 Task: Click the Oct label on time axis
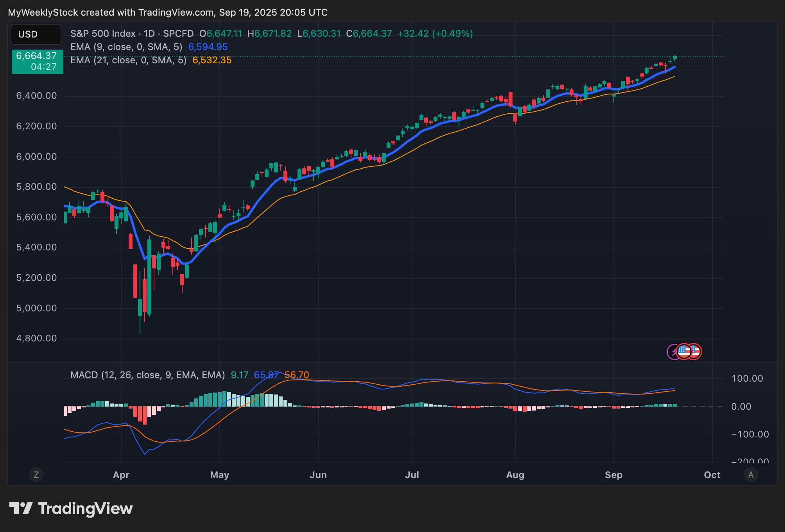coord(712,475)
